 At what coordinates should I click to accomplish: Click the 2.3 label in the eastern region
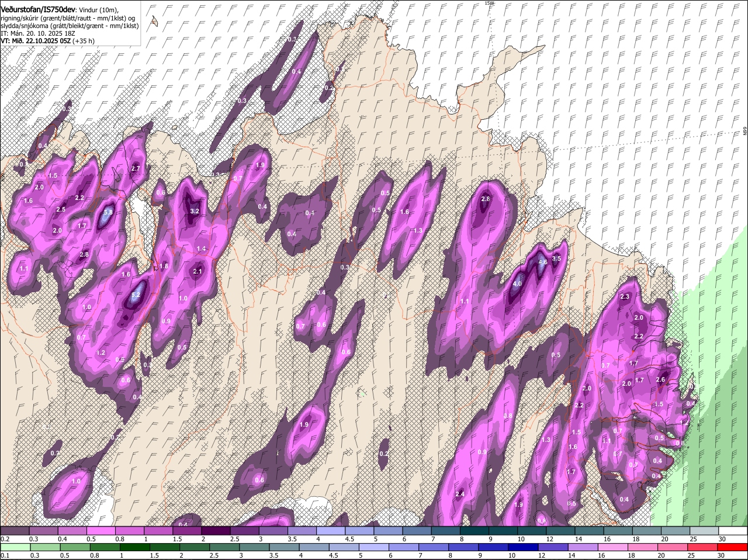pyautogui.click(x=625, y=297)
